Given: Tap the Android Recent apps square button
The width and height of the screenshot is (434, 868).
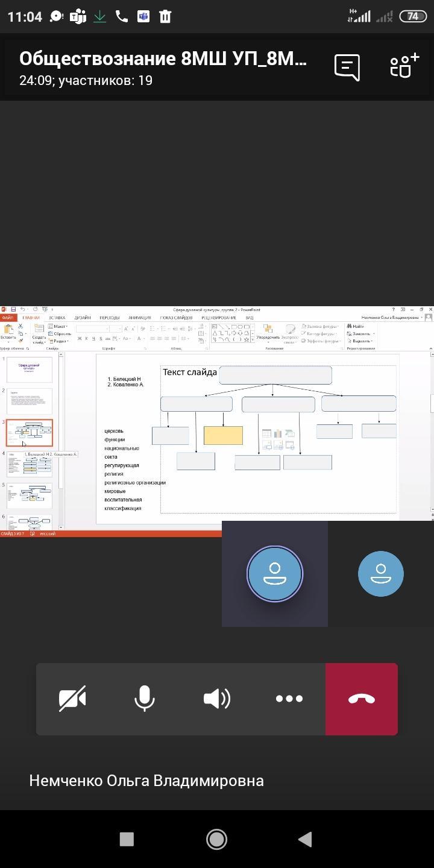Looking at the screenshot, I should click(x=127, y=839).
